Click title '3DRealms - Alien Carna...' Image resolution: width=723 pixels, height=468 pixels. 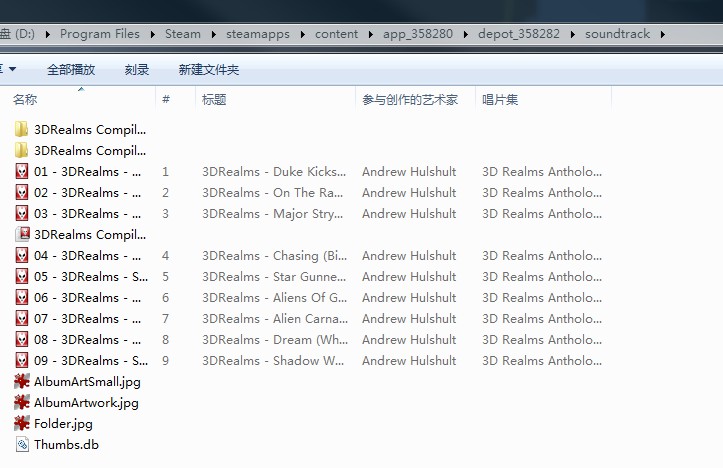tap(275, 318)
